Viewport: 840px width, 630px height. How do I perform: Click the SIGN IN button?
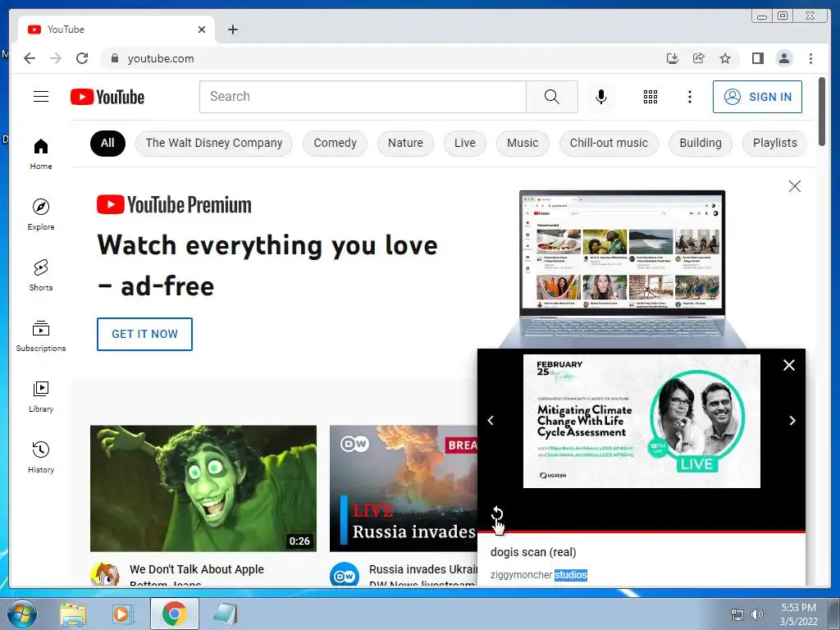757,97
